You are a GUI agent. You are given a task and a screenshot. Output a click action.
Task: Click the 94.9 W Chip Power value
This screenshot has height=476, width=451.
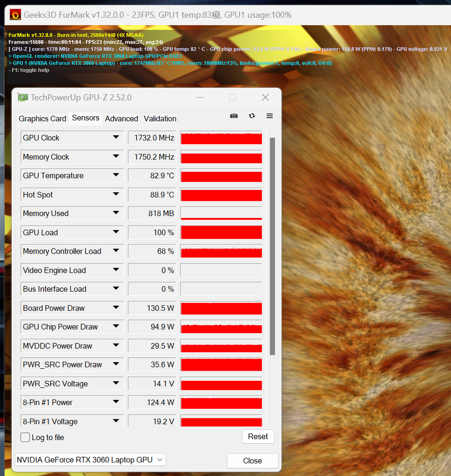(x=152, y=327)
